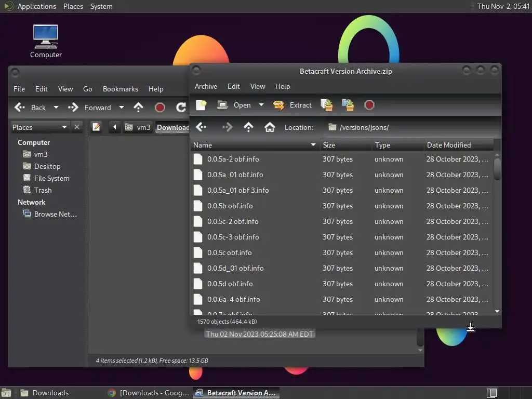532x399 pixels.
Task: Select file 0.0.5d obf.info
Action: [342, 284]
